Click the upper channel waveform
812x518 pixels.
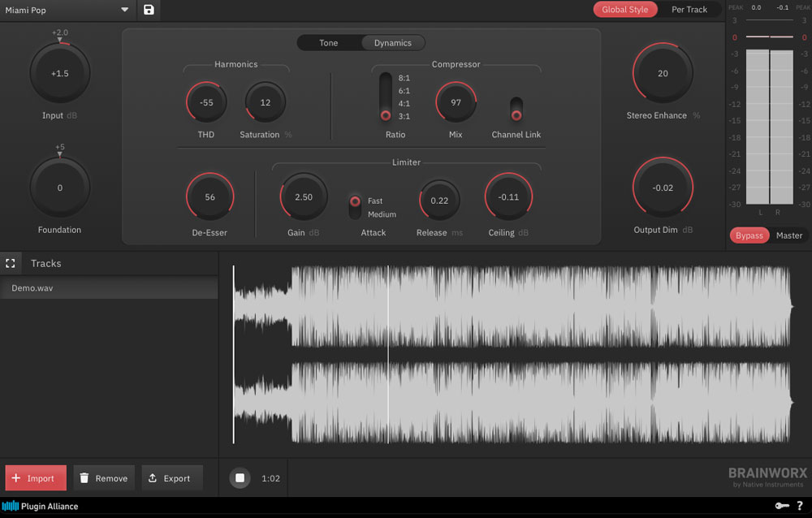tap(512, 306)
